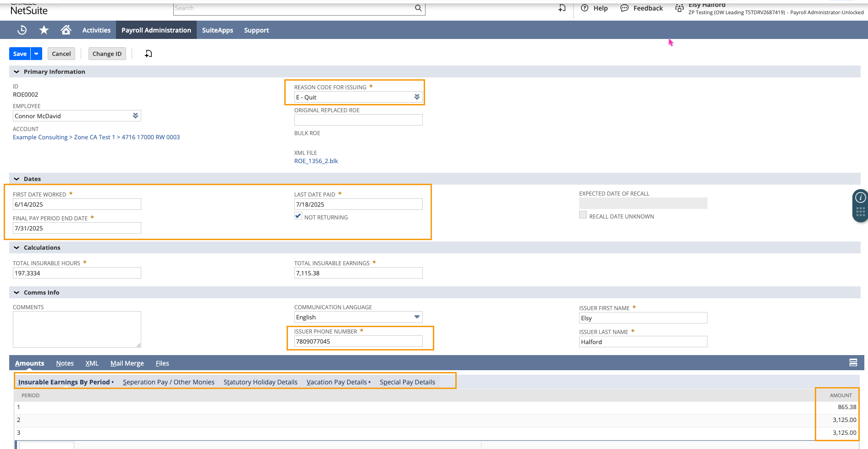Open the Reason Code for Issuing dropdown

point(417,97)
